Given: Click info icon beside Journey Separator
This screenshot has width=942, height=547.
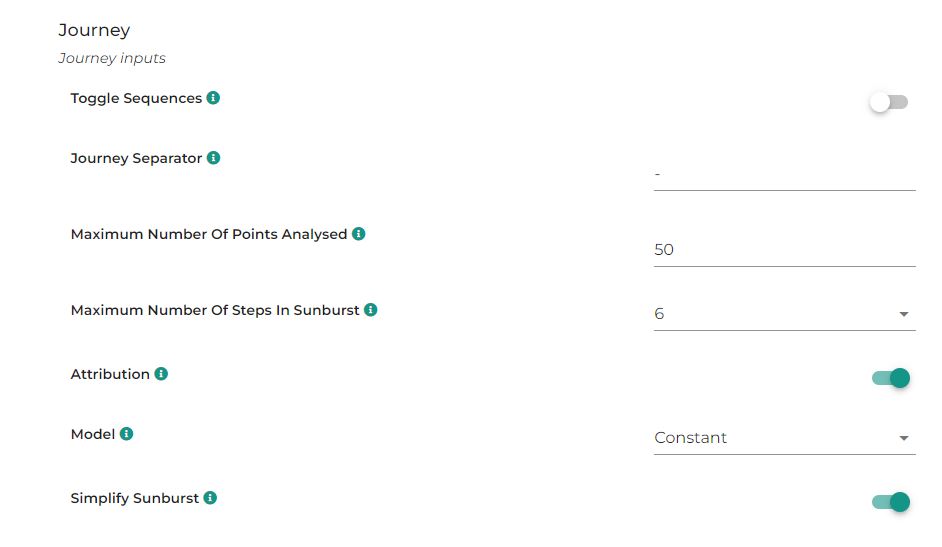Looking at the screenshot, I should pos(213,158).
